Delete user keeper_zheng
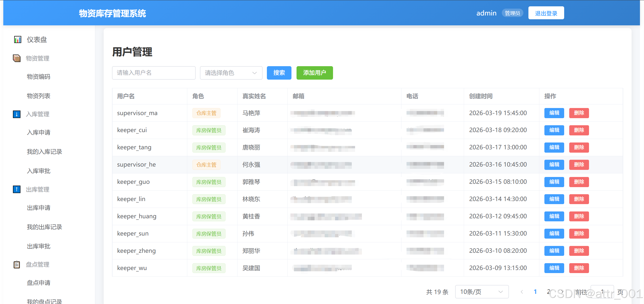The width and height of the screenshot is (644, 304). click(579, 251)
